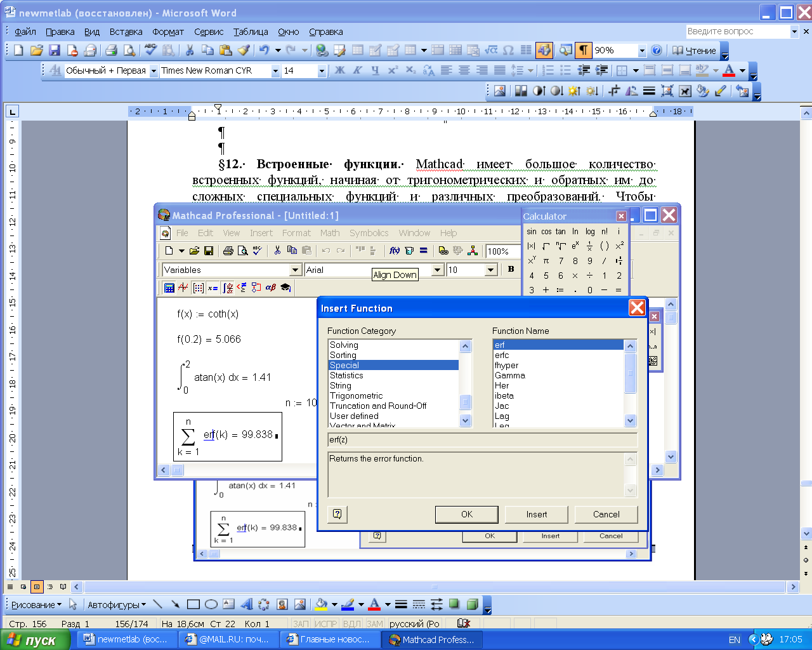Run the ABC spelling check in Word
This screenshot has width=812, height=650.
[x=150, y=50]
